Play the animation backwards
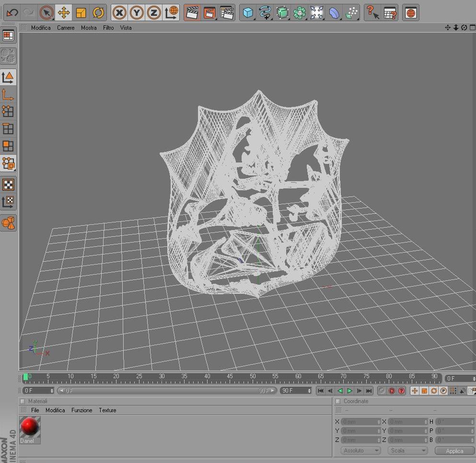This screenshot has height=463, width=476. tap(340, 391)
